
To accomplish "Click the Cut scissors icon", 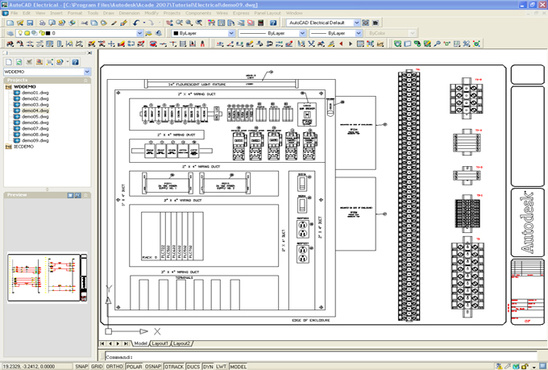I will tap(85, 23).
